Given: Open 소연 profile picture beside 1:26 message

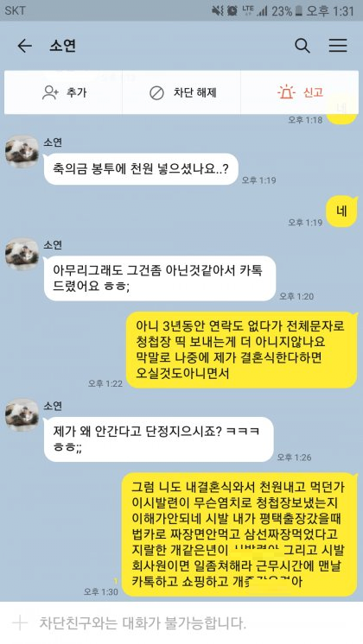Looking at the screenshot, I should pyautogui.click(x=22, y=414).
